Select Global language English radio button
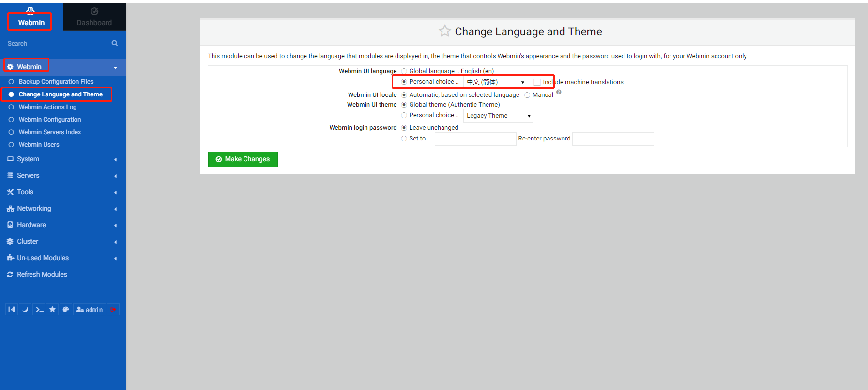Image resolution: width=868 pixels, height=390 pixels. click(404, 71)
